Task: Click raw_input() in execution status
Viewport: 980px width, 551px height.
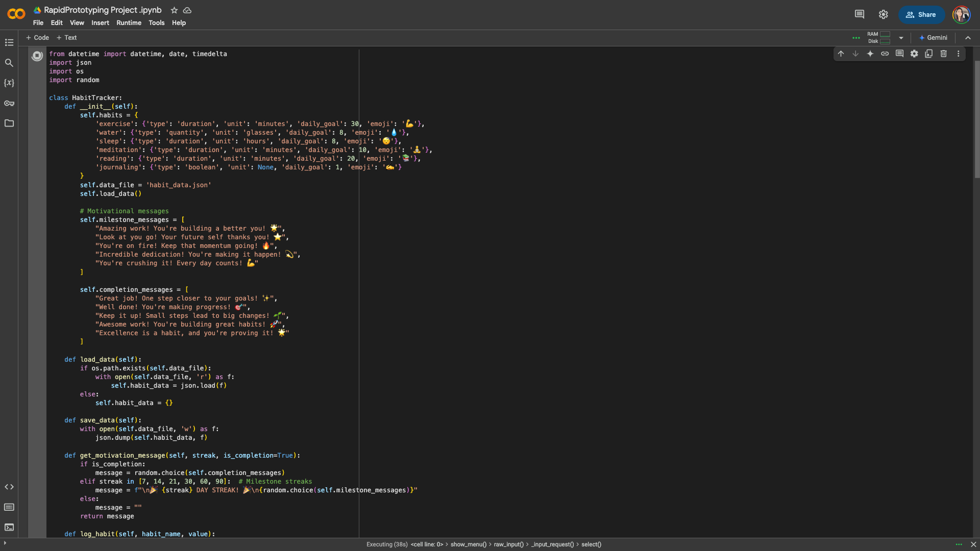Action: 508,544
